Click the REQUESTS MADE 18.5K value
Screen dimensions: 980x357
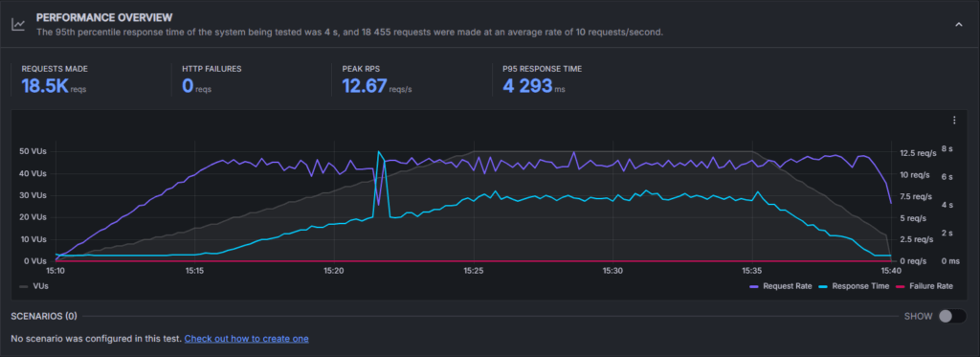tap(45, 85)
